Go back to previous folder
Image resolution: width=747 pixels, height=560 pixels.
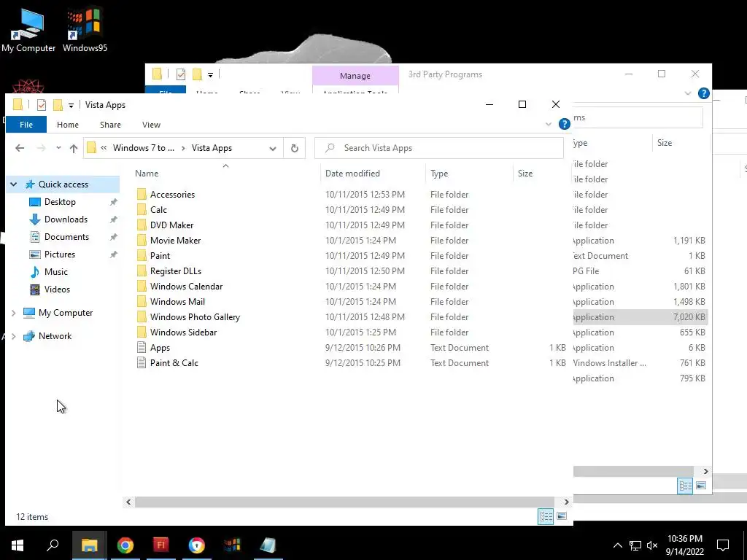(x=20, y=148)
